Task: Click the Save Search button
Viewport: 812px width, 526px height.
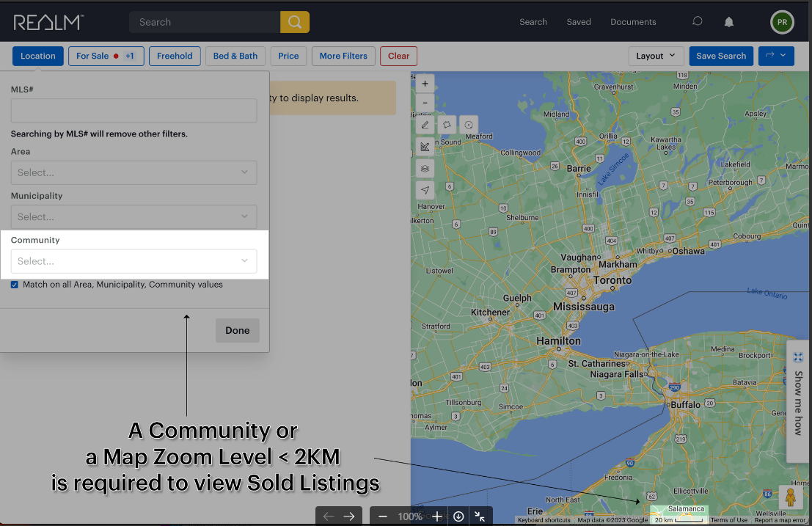Action: pyautogui.click(x=720, y=56)
